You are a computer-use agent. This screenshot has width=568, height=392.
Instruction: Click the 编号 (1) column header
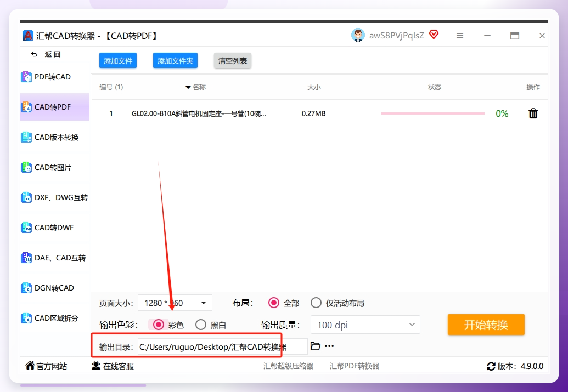[x=111, y=87]
